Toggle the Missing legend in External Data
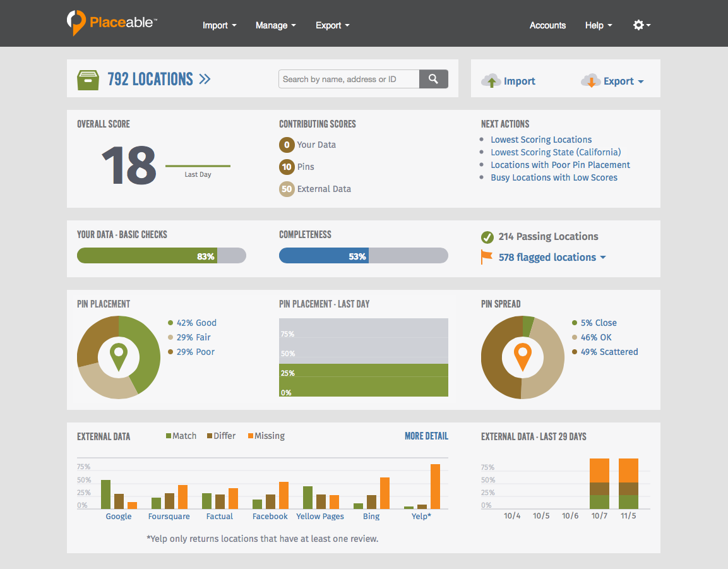The image size is (728, 569). click(x=265, y=436)
